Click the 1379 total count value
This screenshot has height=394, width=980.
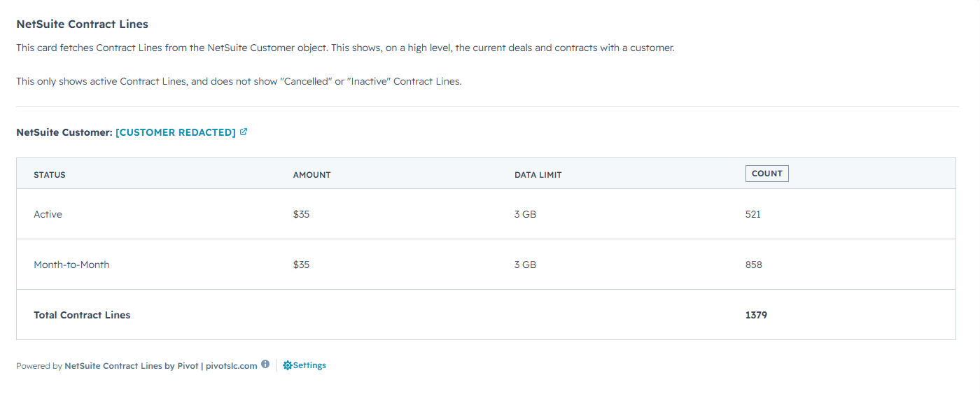756,315
